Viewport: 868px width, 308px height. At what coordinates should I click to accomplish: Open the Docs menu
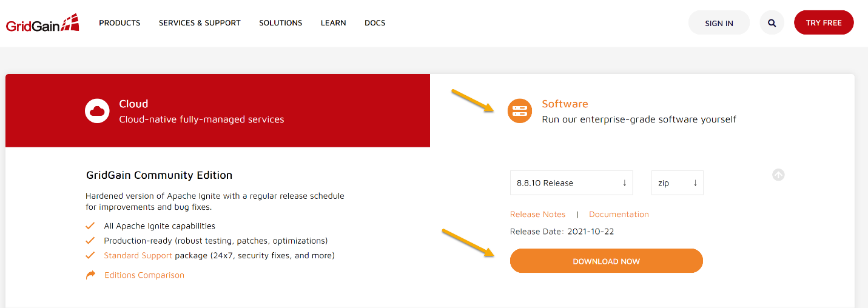(x=375, y=23)
